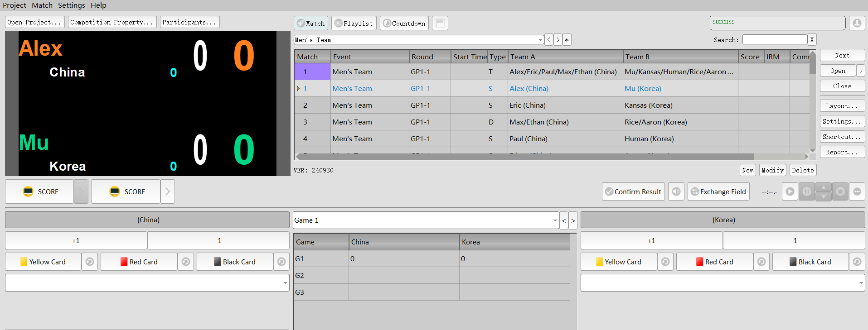
Task: Give China a Black Card
Action: 235,262
